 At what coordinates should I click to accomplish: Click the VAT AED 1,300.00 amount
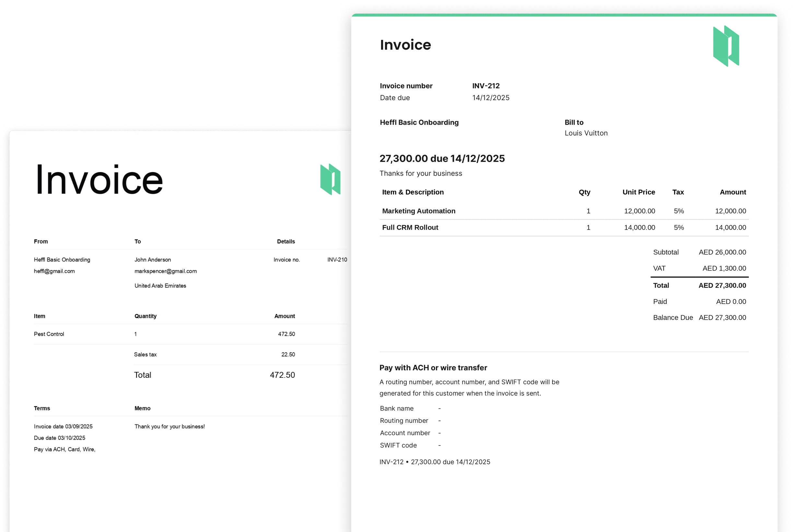724,268
